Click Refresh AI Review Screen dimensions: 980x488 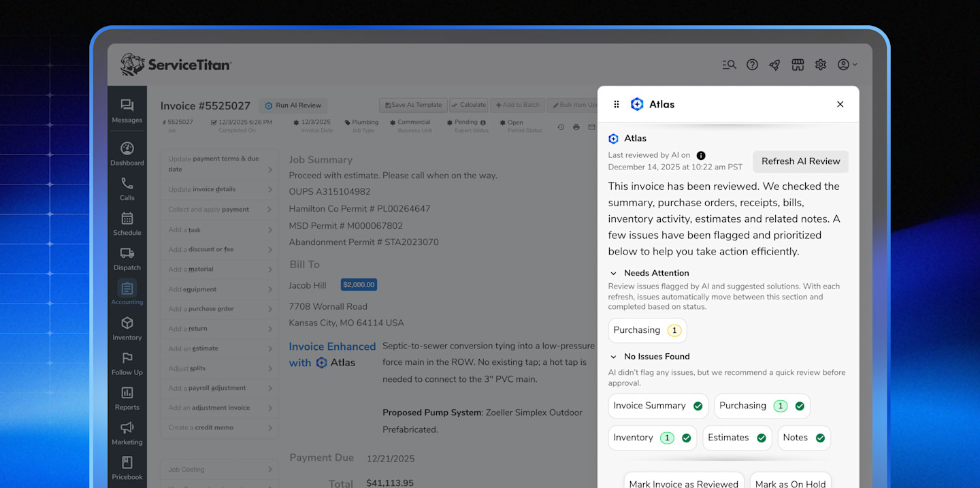pos(800,161)
